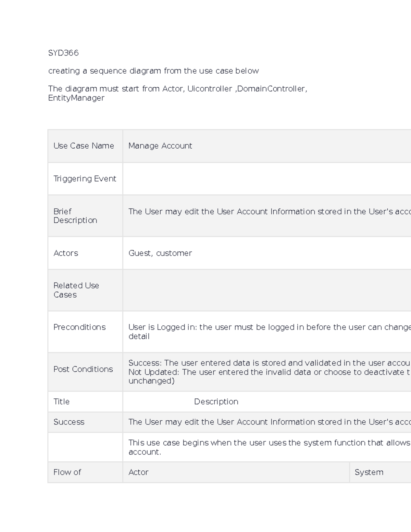Screen dimensions: 411x532
Task: Click the Guest, customer cell
Action: tap(160, 253)
